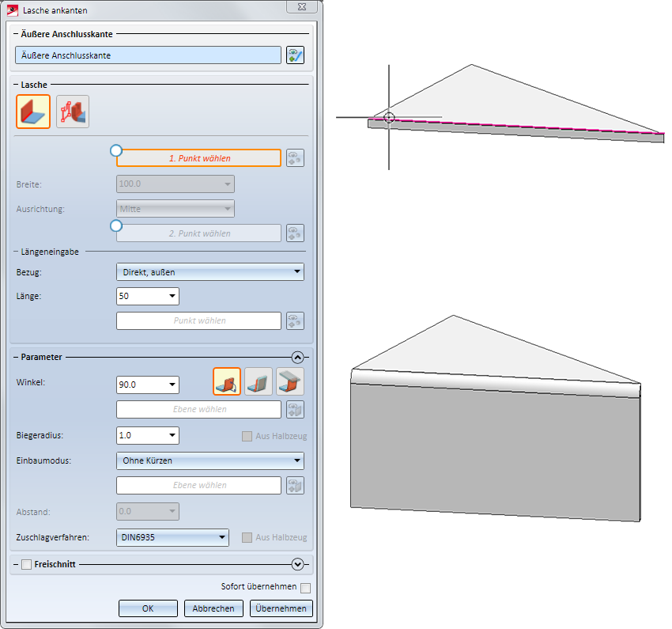This screenshot has height=629, width=672.
Task: Click the Übernehmen button
Action: point(282,608)
